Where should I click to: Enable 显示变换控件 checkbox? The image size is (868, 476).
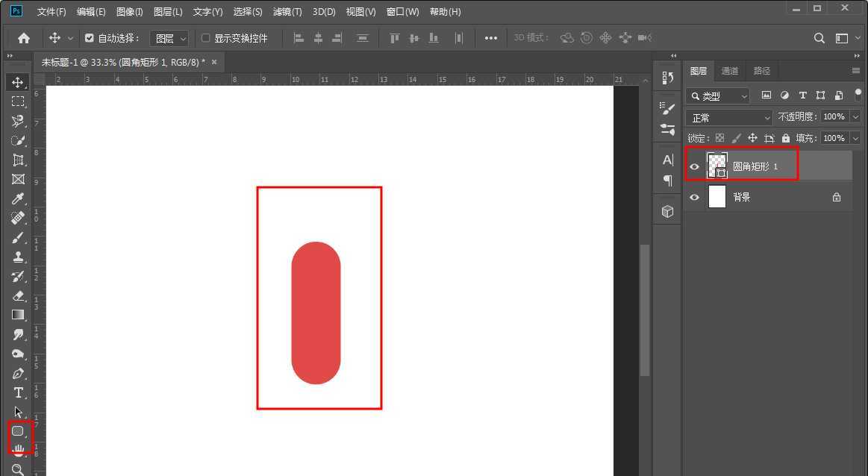click(206, 38)
